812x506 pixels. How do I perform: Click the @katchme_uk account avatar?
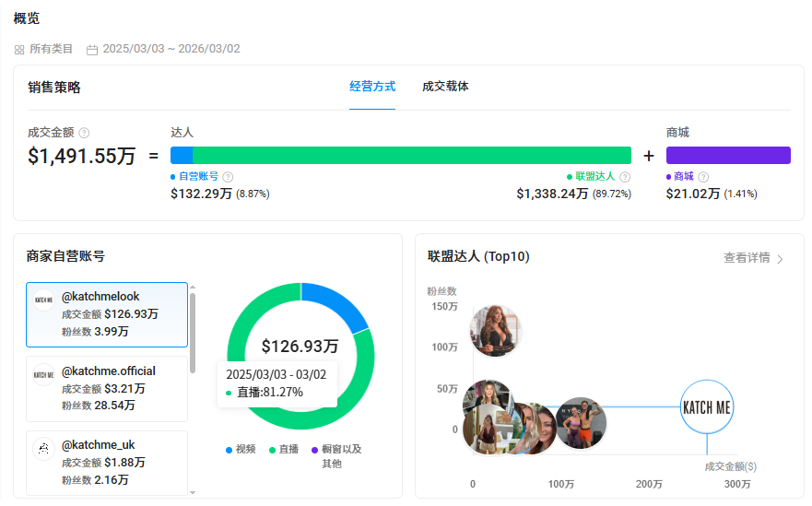click(44, 449)
